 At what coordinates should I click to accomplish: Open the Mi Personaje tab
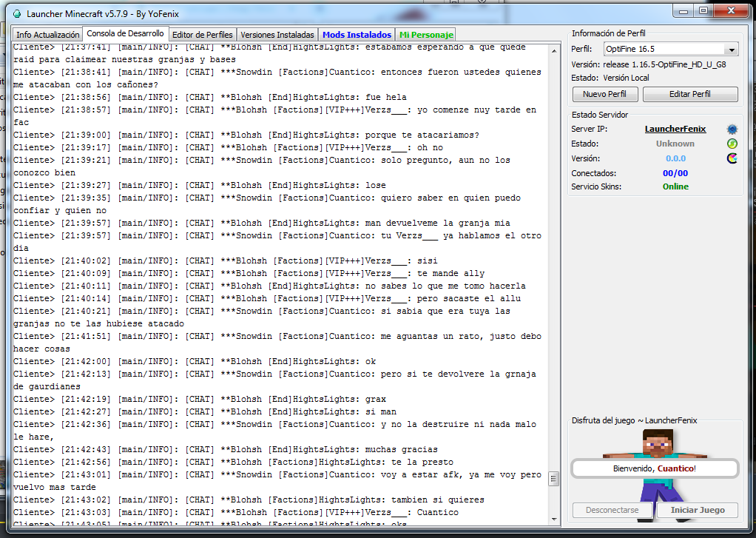tap(426, 35)
